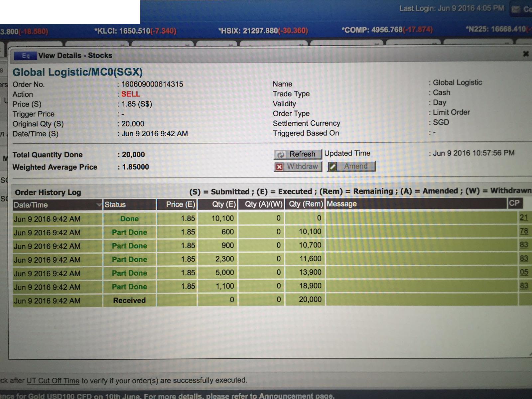Click the red X Withdraw icon
Screen dimensions: 532x399
point(280,167)
